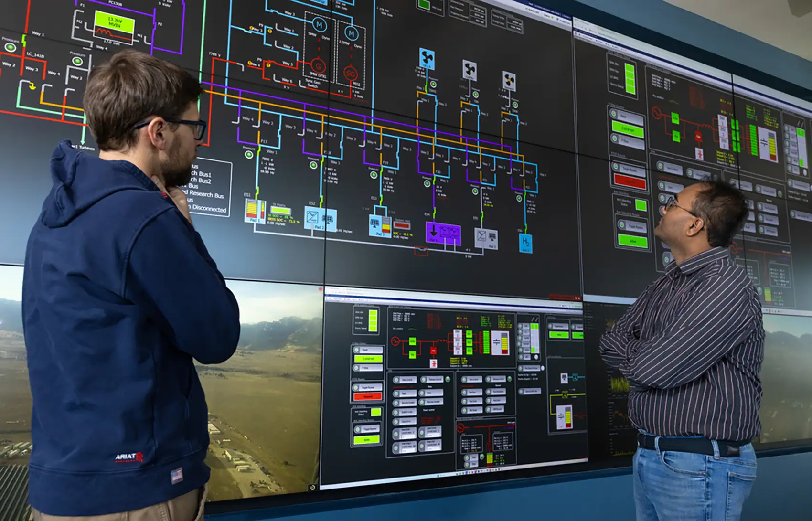
Task: Click the BESS SOC level gauge on Pad 1
Action: (x=254, y=209)
